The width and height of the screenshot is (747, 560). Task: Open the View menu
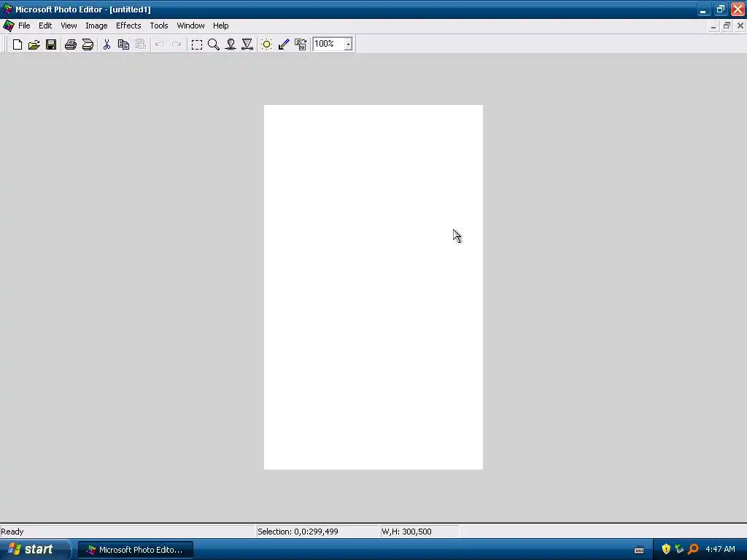point(69,26)
